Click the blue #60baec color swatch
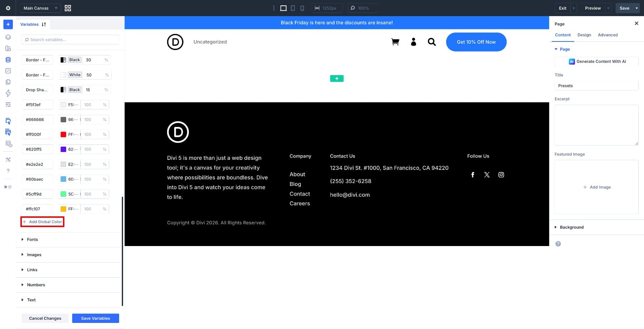 (63, 179)
